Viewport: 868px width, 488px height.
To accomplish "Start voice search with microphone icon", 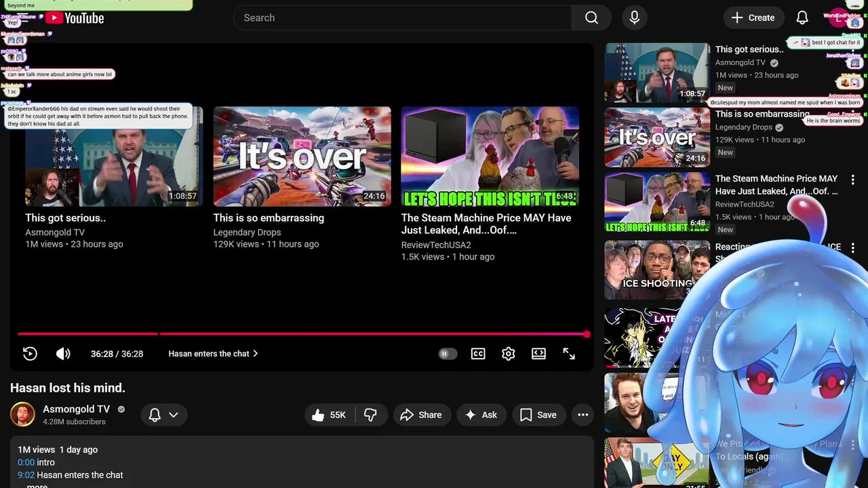I will (x=634, y=18).
